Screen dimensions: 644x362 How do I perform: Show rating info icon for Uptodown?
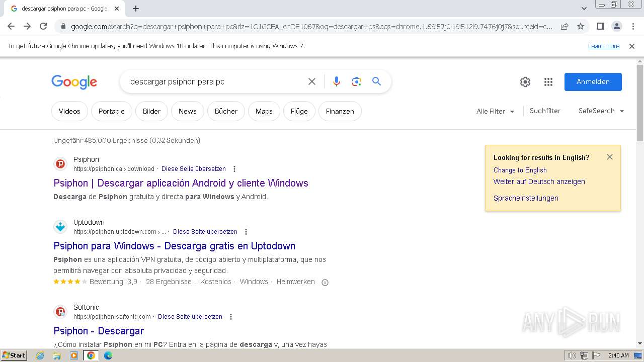pos(325,282)
